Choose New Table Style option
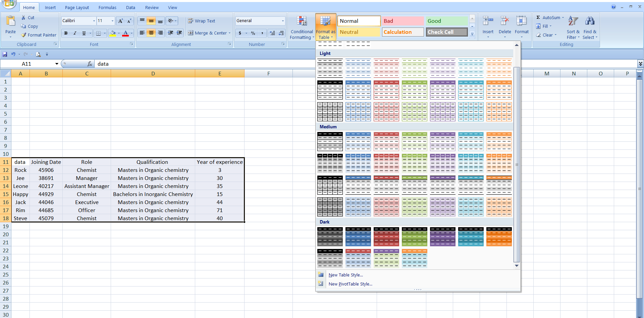This screenshot has height=318, width=644. tap(346, 275)
